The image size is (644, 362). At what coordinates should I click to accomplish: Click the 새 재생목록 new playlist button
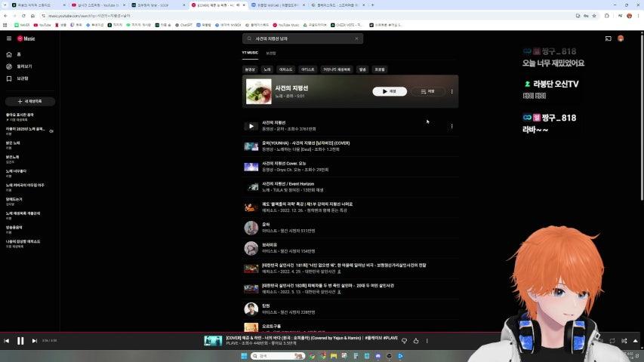(x=29, y=101)
